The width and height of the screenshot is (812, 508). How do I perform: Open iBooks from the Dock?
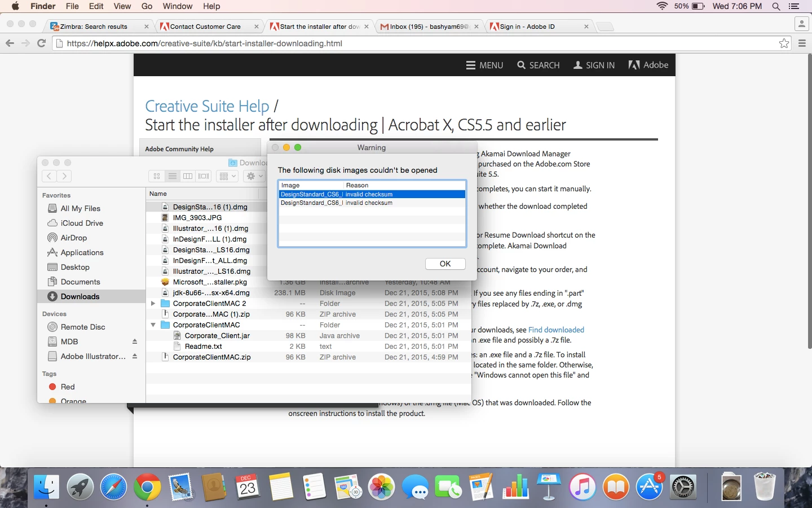(x=616, y=487)
